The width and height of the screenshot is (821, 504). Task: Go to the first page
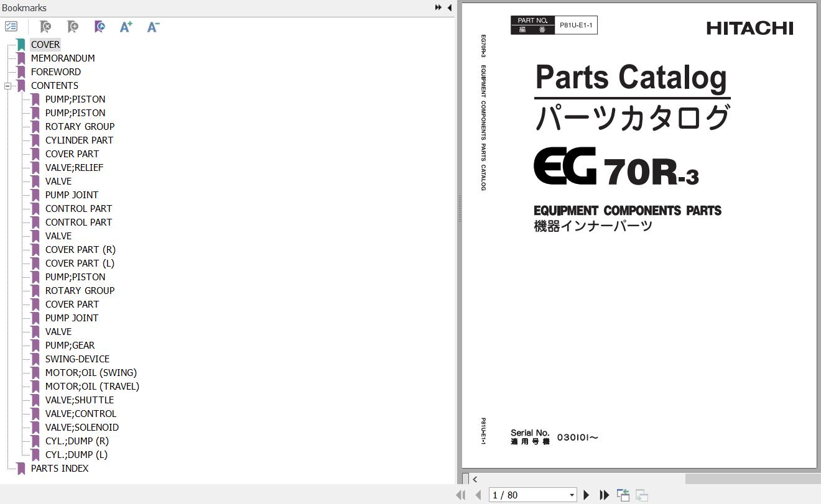(461, 495)
